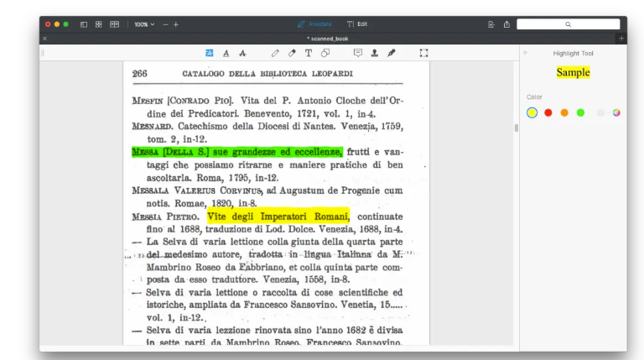Switch to thumbnail grid view
Viewport: 644px width, 360px height.
pos(99,24)
